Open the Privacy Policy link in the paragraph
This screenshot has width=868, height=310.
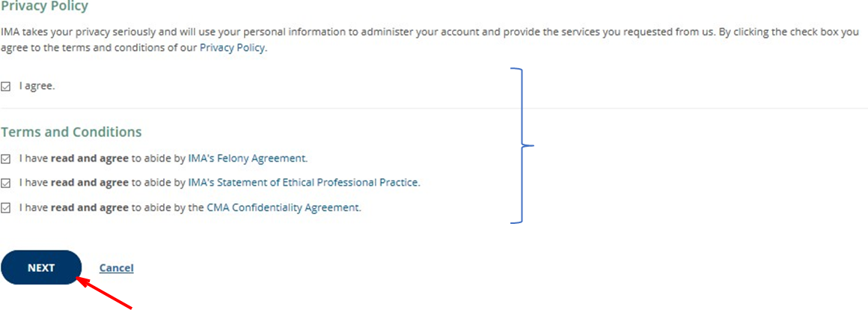(x=232, y=48)
